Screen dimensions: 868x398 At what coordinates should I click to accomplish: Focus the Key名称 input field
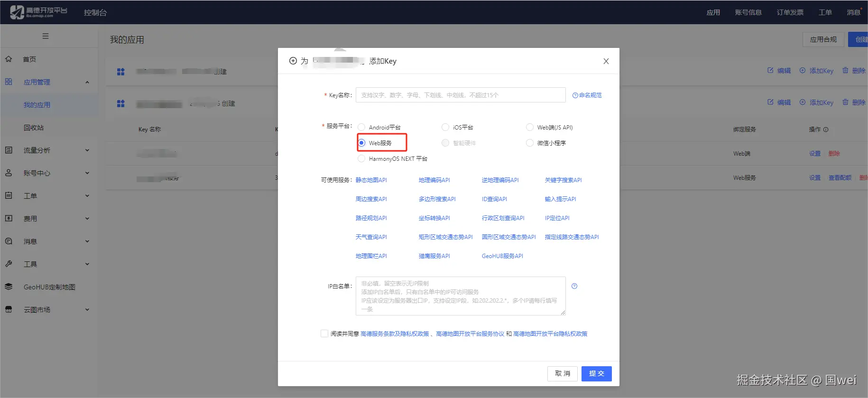461,95
